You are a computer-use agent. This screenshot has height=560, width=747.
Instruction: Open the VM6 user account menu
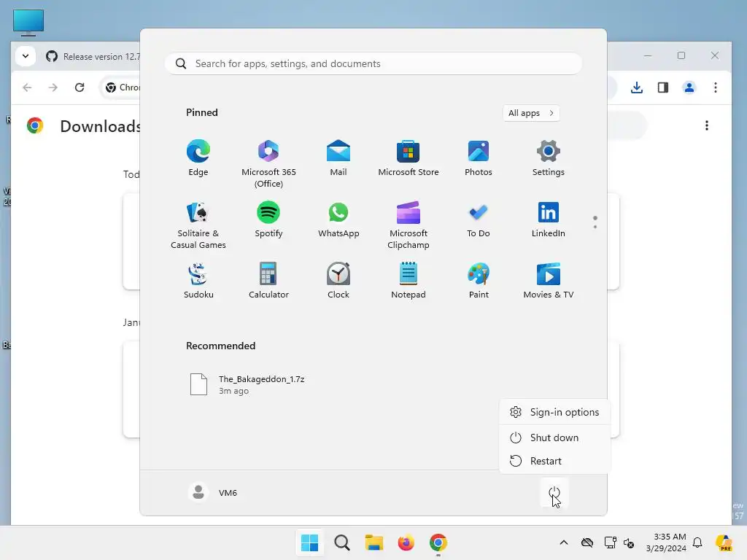click(213, 492)
